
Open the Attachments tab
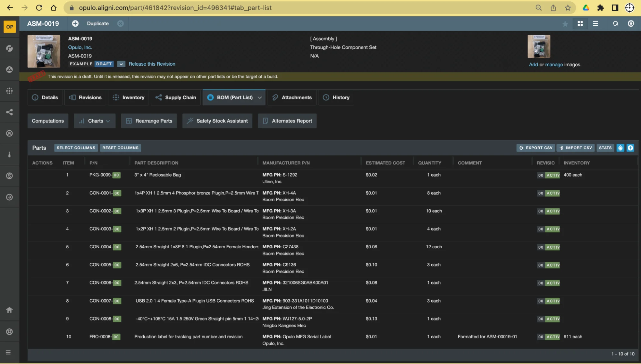292,97
